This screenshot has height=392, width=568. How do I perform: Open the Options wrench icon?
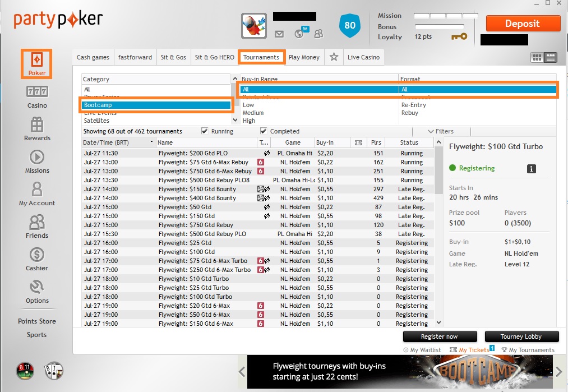coord(37,287)
